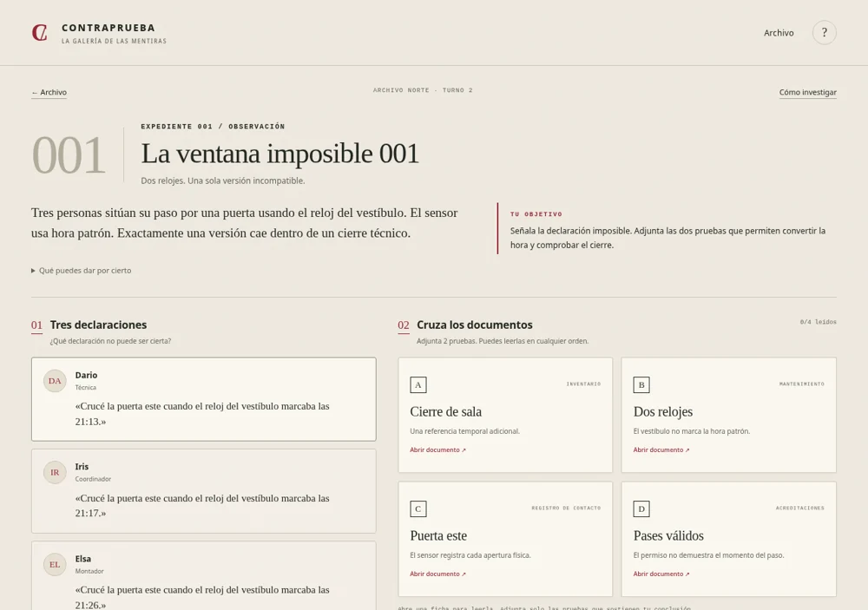Screen dimensions: 868x610
Task: Click the INVENTARIO tag label
Action: coord(583,384)
